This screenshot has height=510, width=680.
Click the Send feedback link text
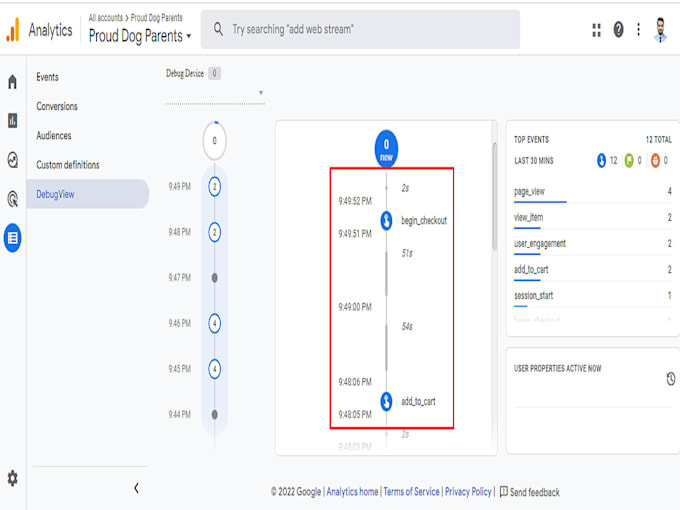[534, 492]
